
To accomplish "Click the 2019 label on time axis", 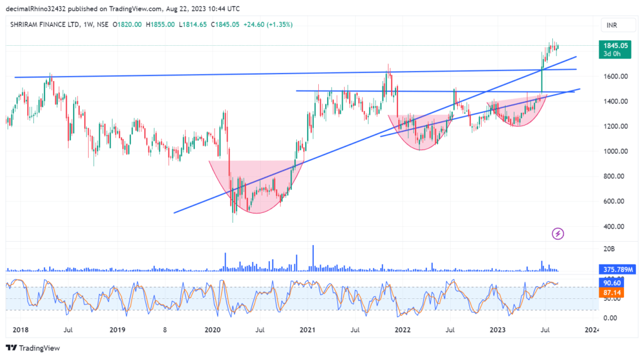I will 117,330.
